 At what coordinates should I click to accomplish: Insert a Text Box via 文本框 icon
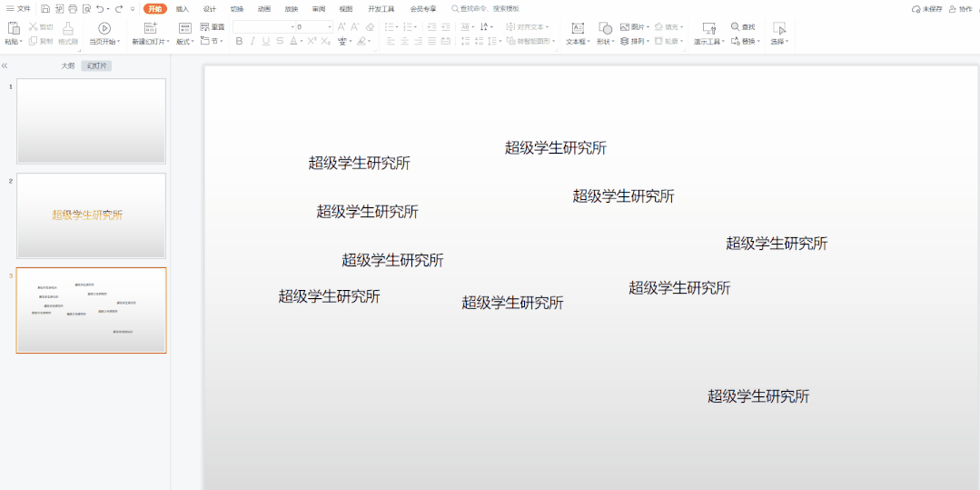(579, 28)
